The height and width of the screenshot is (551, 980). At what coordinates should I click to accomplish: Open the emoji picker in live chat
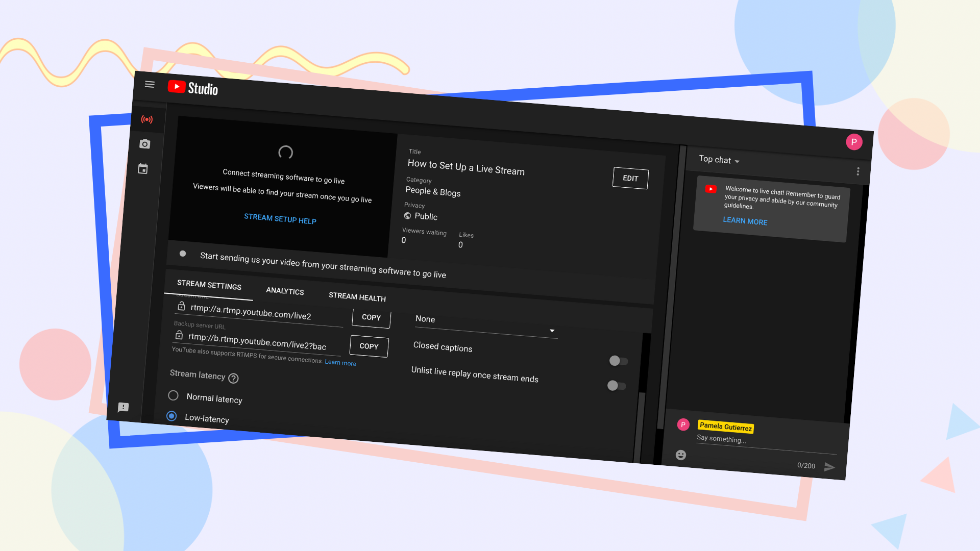click(680, 455)
